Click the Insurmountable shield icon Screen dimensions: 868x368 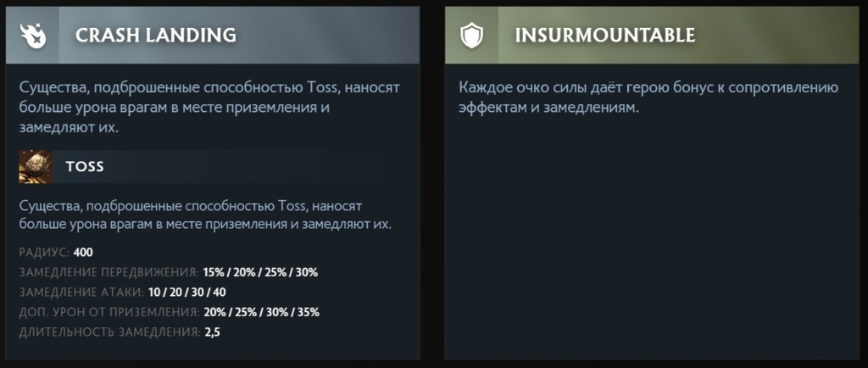point(471,35)
